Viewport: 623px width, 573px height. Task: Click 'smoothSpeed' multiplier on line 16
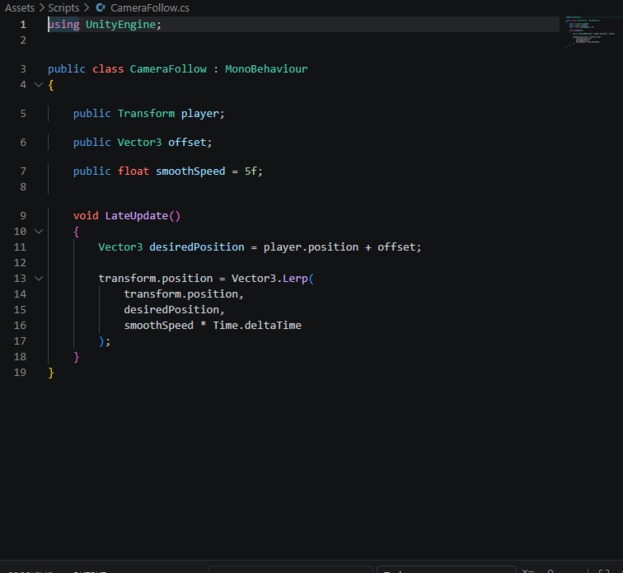click(159, 325)
